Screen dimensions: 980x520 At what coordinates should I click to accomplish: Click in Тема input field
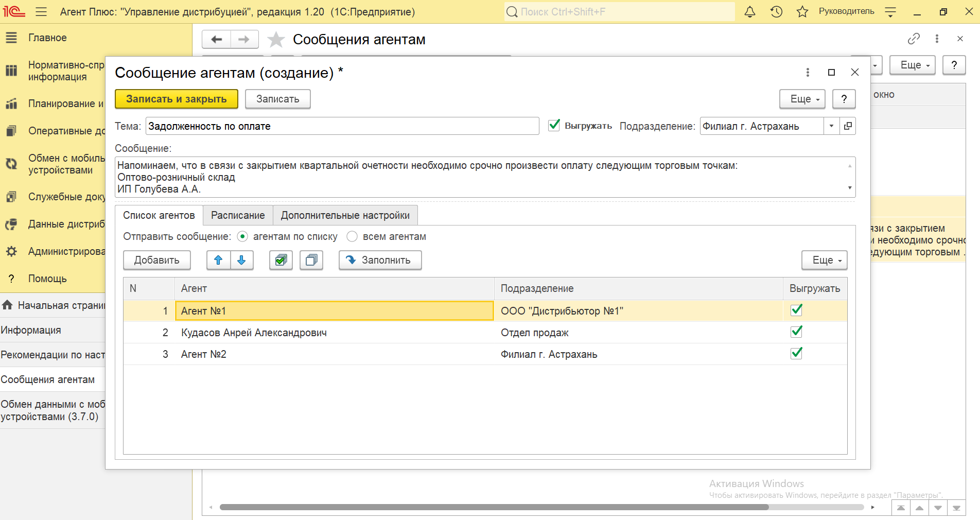[x=342, y=126]
